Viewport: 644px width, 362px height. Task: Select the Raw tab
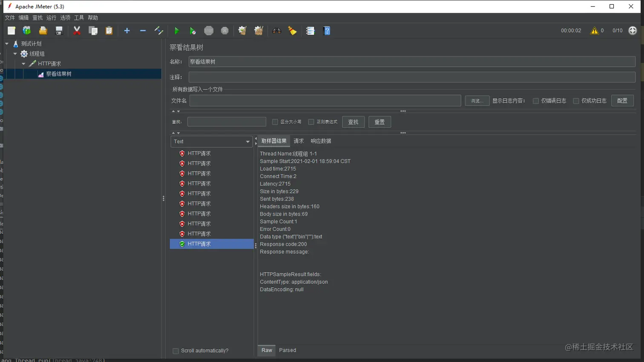[267, 350]
